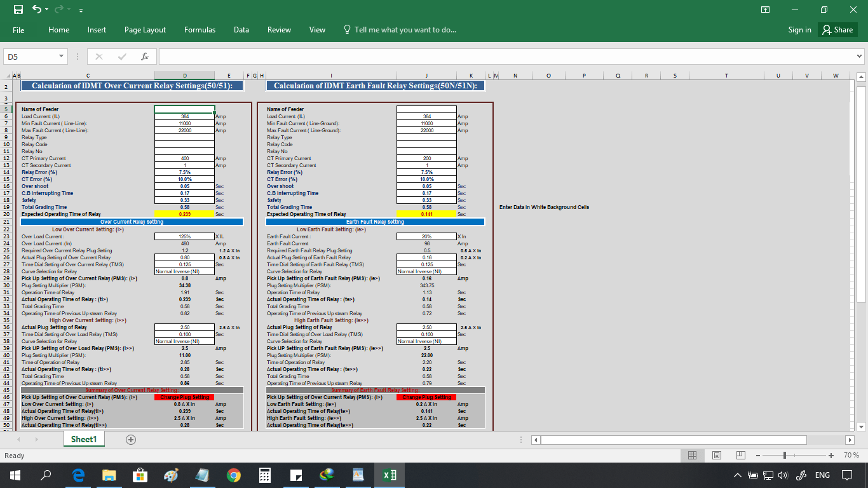Open taskbar Search

point(46,475)
